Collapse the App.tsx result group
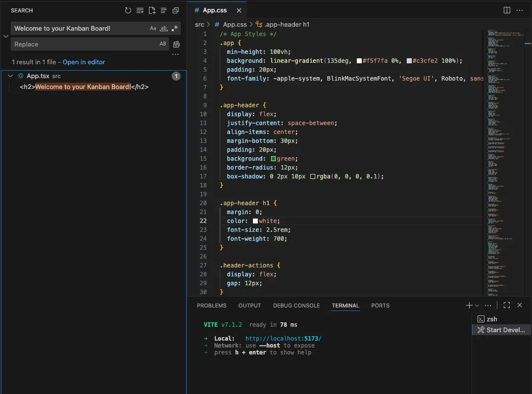The width and height of the screenshot is (532, 394). point(10,76)
